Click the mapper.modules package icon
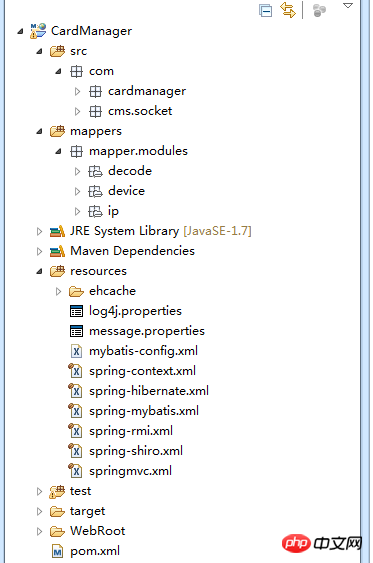This screenshot has width=373, height=563. tap(76, 152)
